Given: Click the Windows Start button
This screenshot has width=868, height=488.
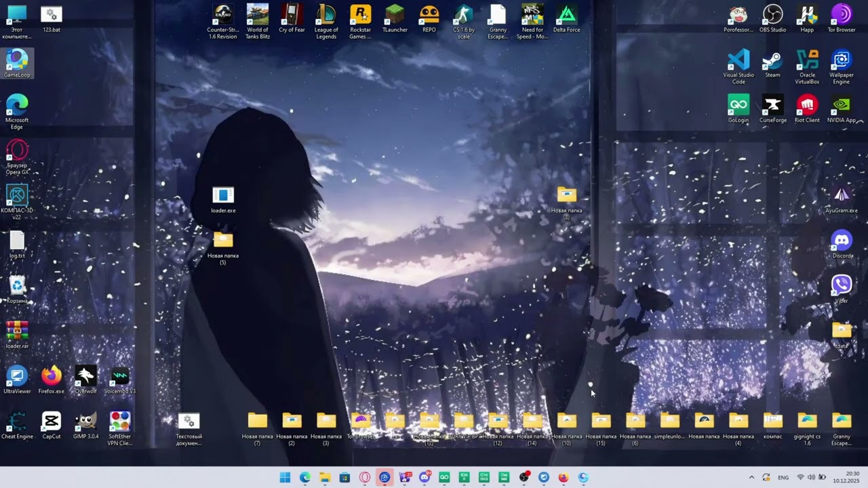Looking at the screenshot, I should click(285, 477).
